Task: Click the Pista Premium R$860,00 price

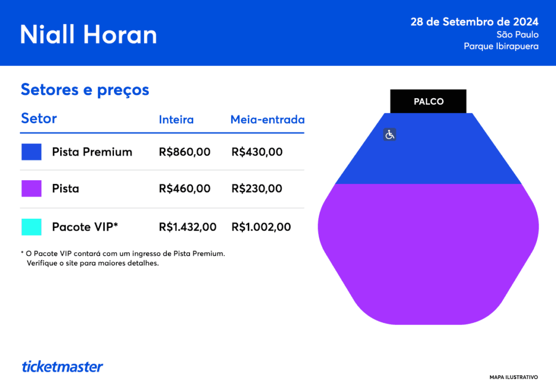Action: tap(185, 152)
